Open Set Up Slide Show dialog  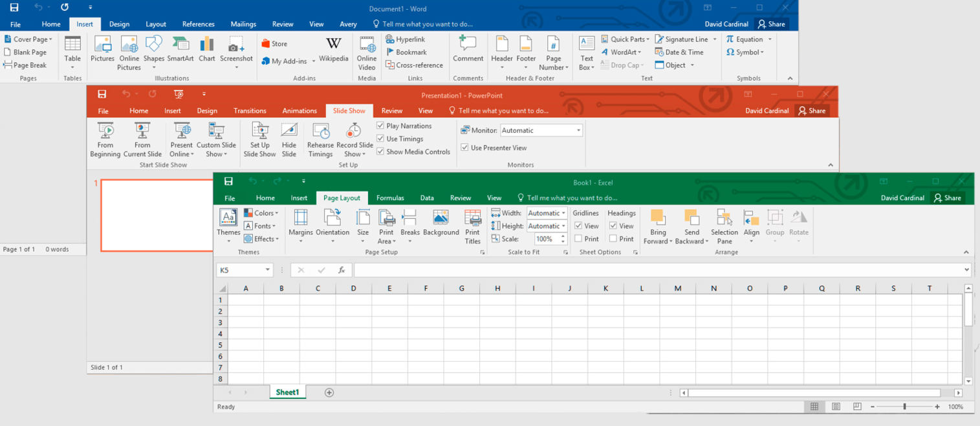[259, 140]
